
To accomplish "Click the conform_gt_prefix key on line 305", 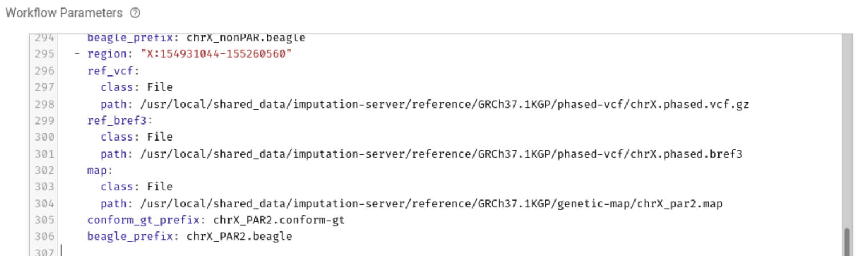I will point(147,220).
